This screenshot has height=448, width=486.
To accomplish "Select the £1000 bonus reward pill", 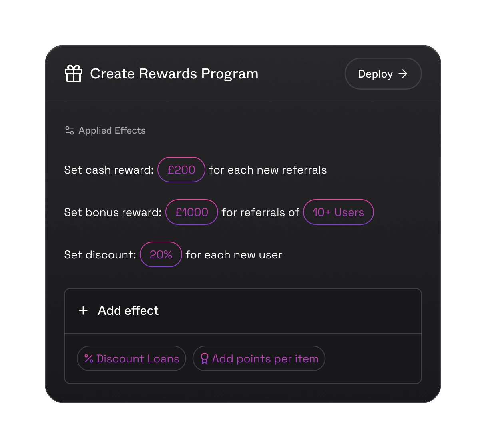I will click(191, 212).
